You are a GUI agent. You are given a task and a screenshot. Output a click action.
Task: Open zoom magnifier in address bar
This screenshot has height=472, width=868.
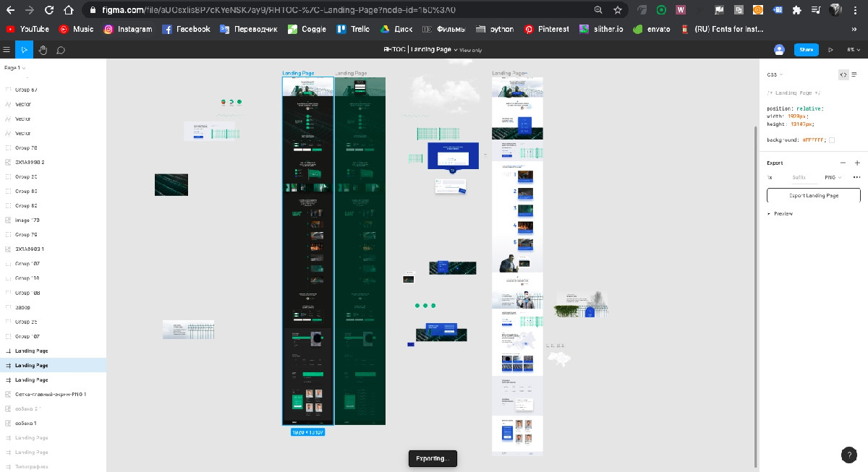(598, 10)
